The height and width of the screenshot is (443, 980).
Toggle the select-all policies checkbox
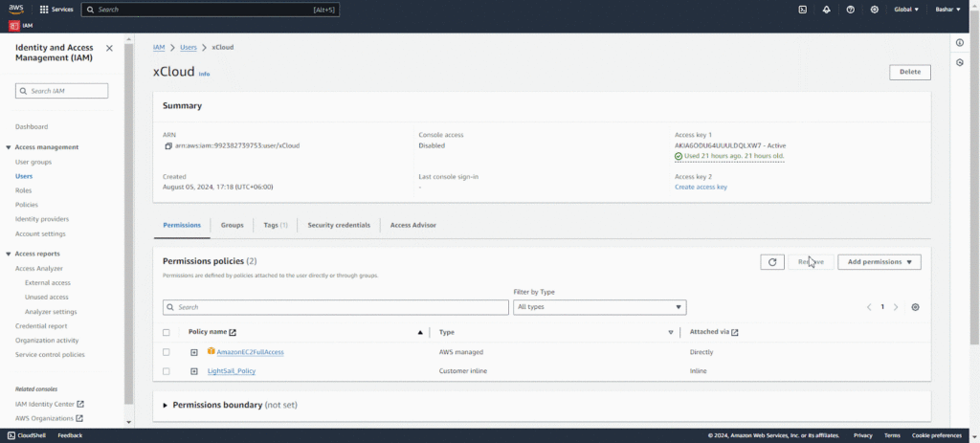(167, 333)
